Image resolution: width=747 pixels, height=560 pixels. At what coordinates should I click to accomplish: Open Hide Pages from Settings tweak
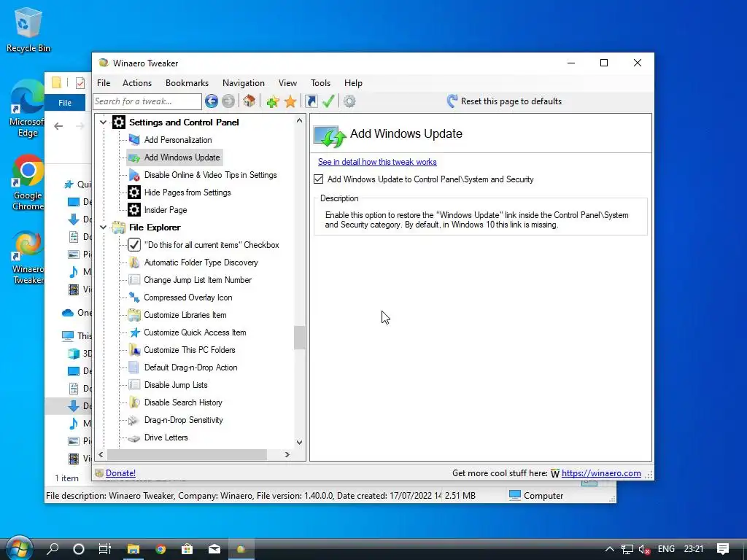click(187, 192)
